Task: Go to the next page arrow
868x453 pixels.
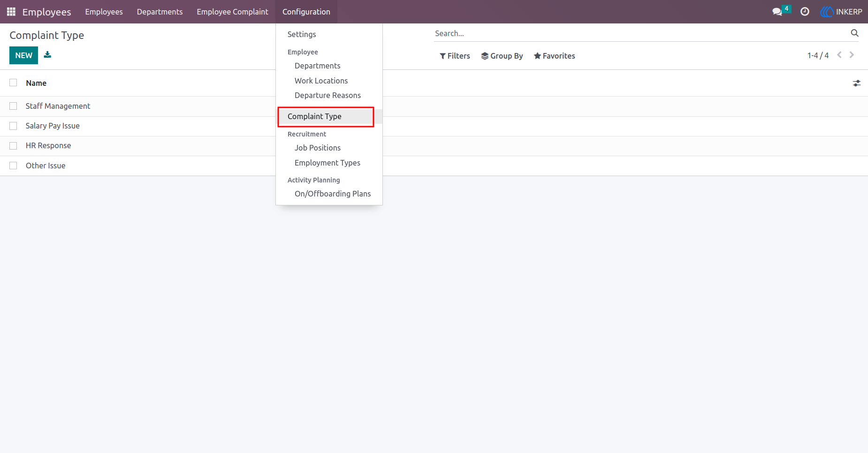Action: click(852, 55)
